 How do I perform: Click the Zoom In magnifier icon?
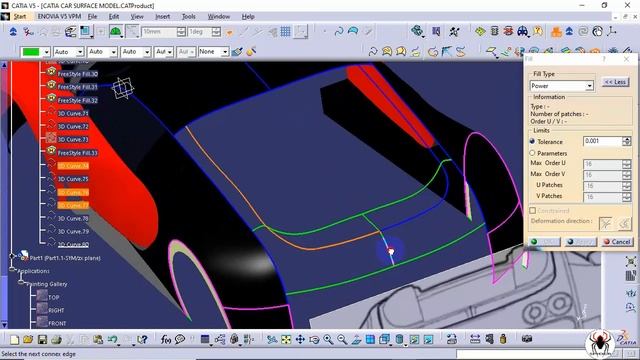coord(328,339)
